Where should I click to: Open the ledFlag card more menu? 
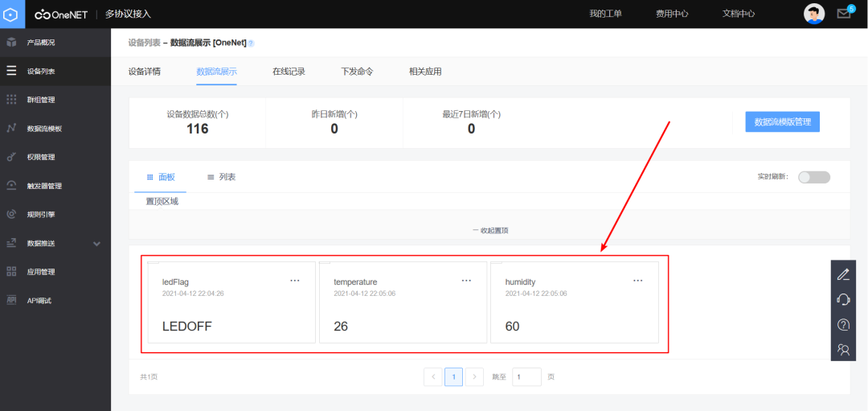pos(295,281)
